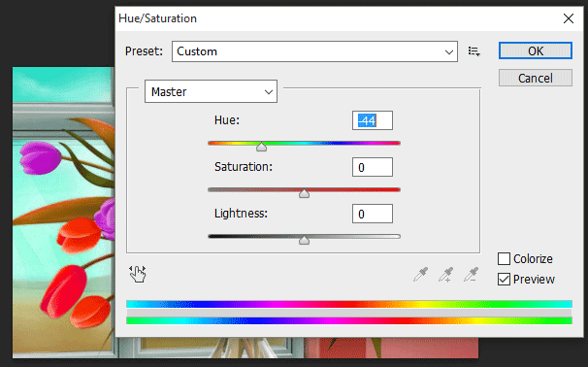588x367 pixels.
Task: Select the Subtract from Sample eyedropper
Action: coord(471,275)
